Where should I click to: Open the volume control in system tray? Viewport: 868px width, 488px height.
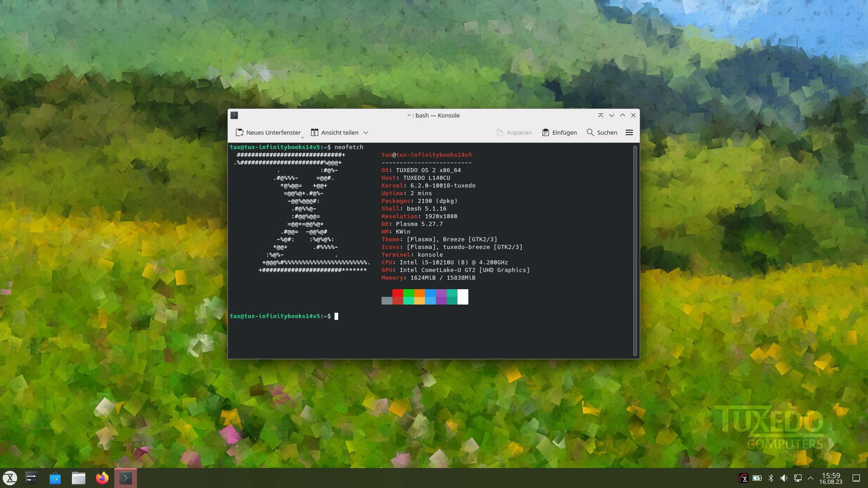784,478
